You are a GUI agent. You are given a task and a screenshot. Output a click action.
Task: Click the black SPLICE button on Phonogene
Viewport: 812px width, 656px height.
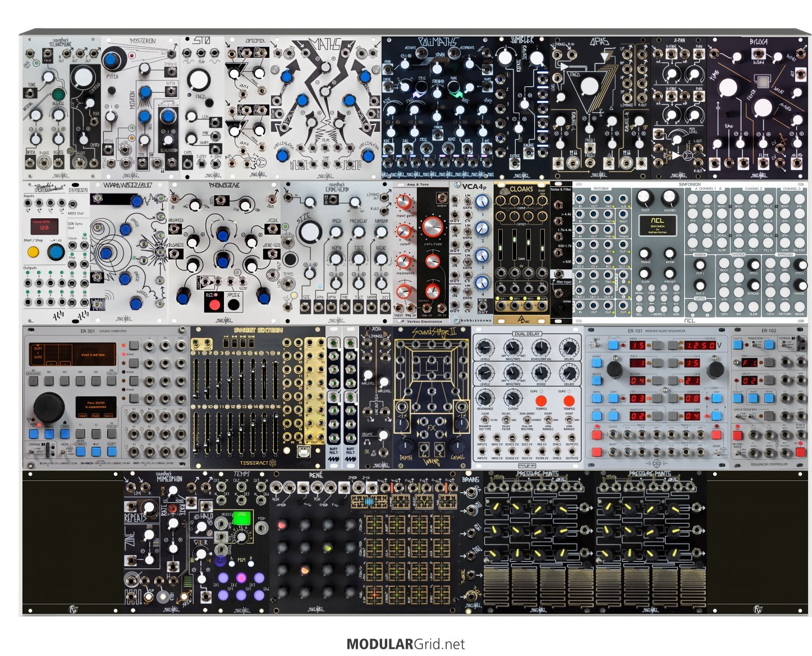pos(233,305)
